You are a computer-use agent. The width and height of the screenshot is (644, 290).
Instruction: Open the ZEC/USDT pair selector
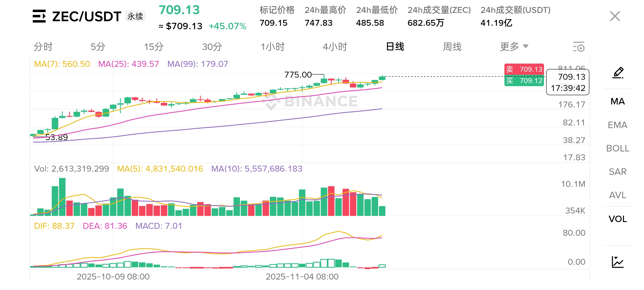pos(86,17)
